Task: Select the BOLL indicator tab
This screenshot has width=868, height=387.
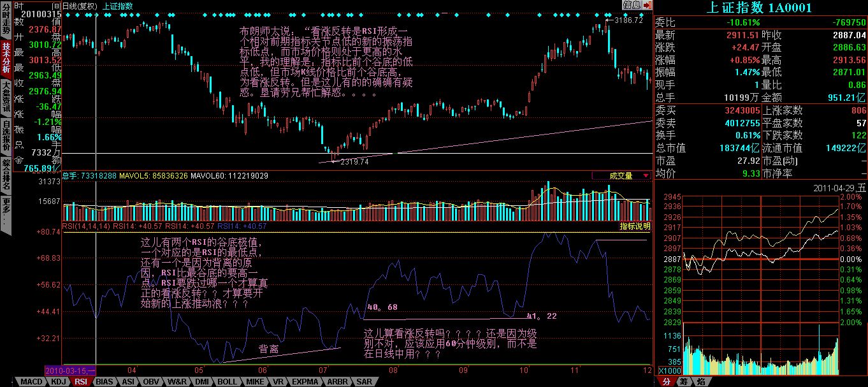Action: tap(228, 382)
